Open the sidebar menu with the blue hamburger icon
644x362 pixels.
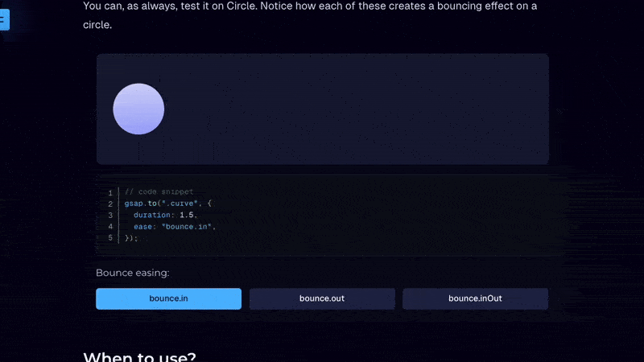(3, 19)
